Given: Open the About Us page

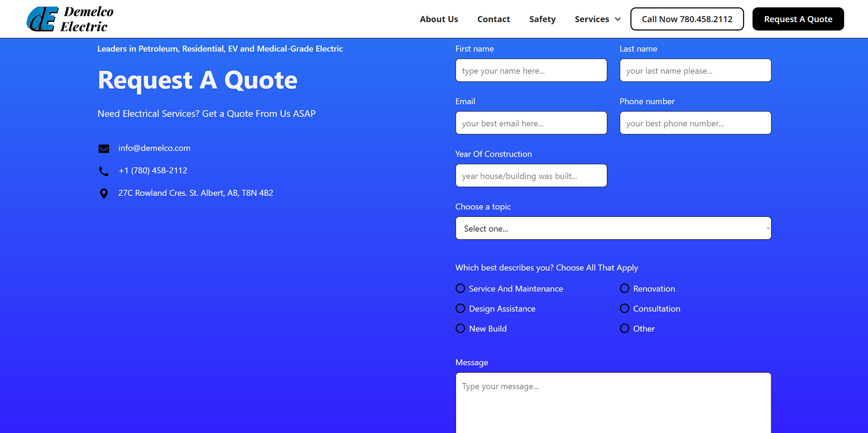Looking at the screenshot, I should coord(439,19).
